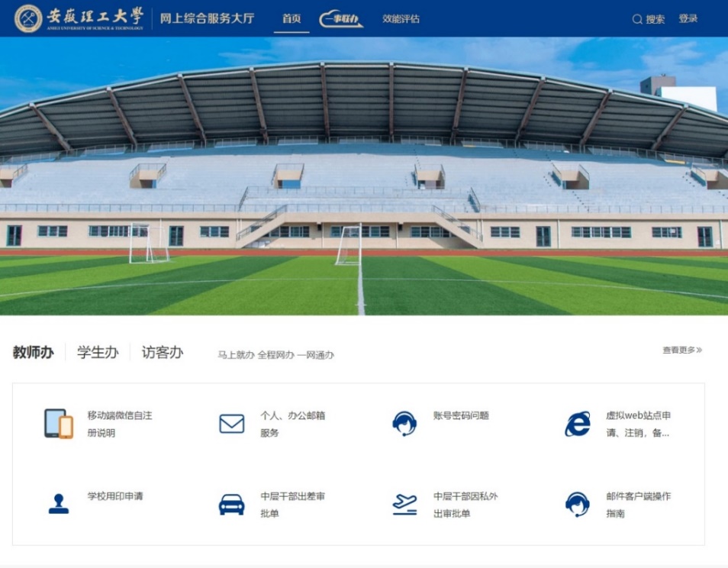Click the headset icon for 账号密码问题
728x568 pixels.
tap(404, 424)
